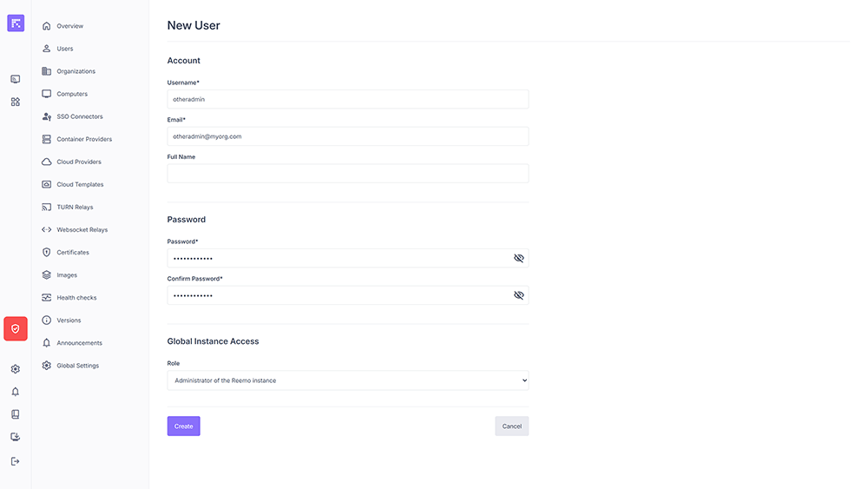The width and height of the screenshot is (868, 489).
Task: Click the download client icon in rail
Action: click(x=16, y=437)
